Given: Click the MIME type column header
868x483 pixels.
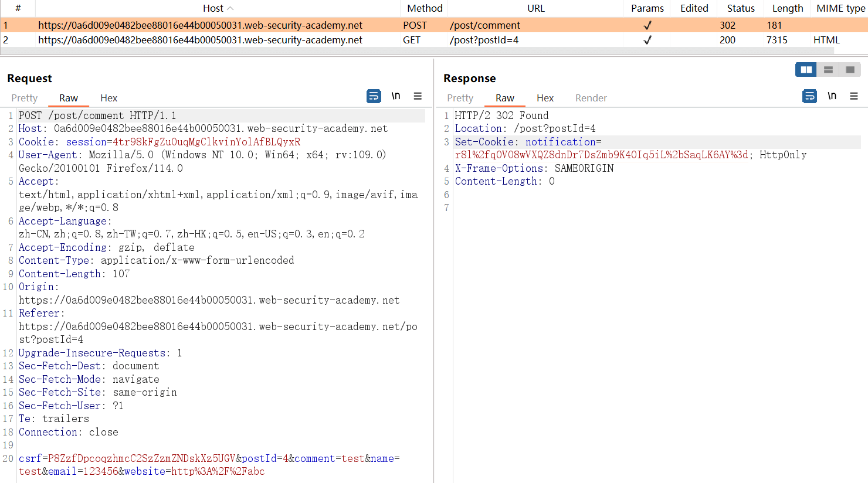Looking at the screenshot, I should (x=840, y=8).
